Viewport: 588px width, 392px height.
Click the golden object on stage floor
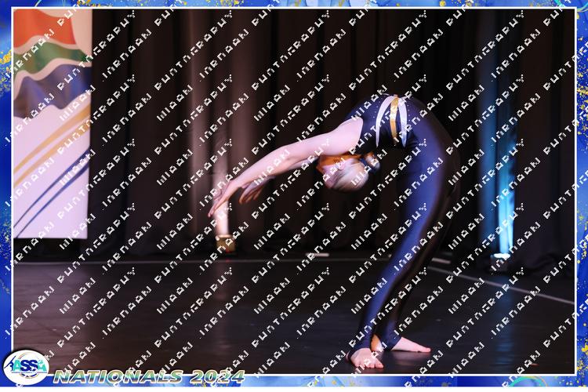coord(226,244)
